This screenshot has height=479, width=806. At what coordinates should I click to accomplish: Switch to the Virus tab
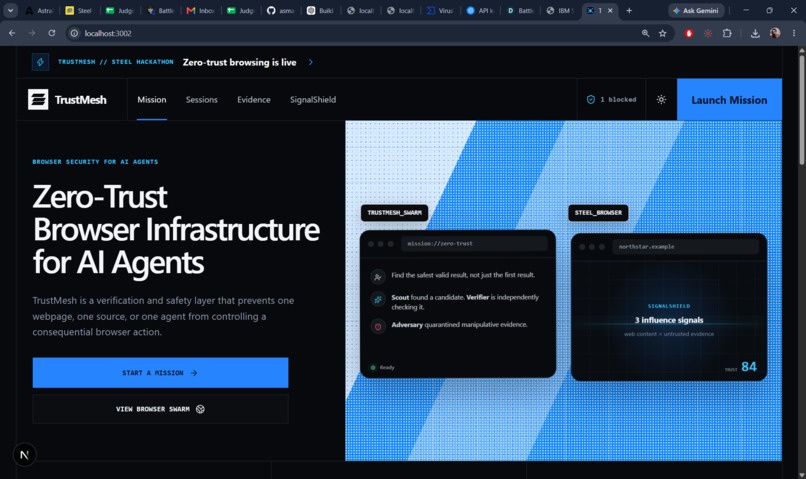[x=441, y=10]
